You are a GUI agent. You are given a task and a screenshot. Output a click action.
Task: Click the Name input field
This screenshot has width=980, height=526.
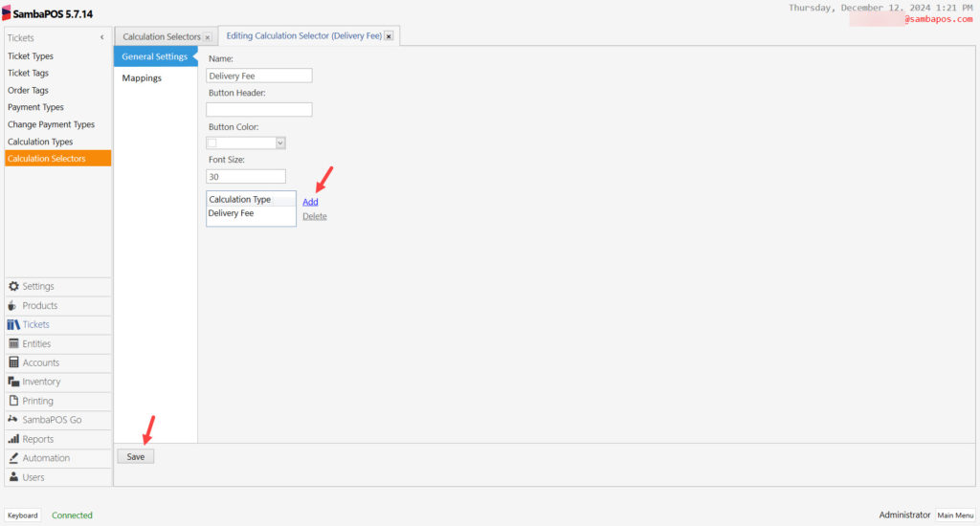[x=258, y=76]
